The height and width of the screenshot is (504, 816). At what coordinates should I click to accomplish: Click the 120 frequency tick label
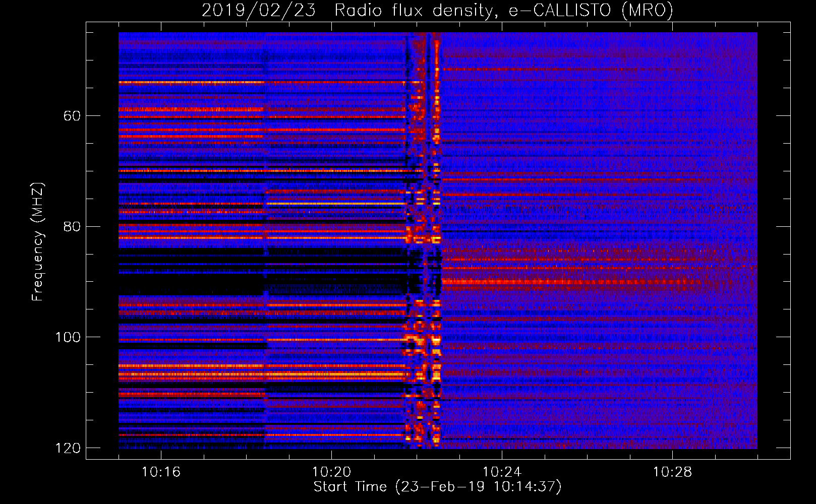click(x=68, y=448)
